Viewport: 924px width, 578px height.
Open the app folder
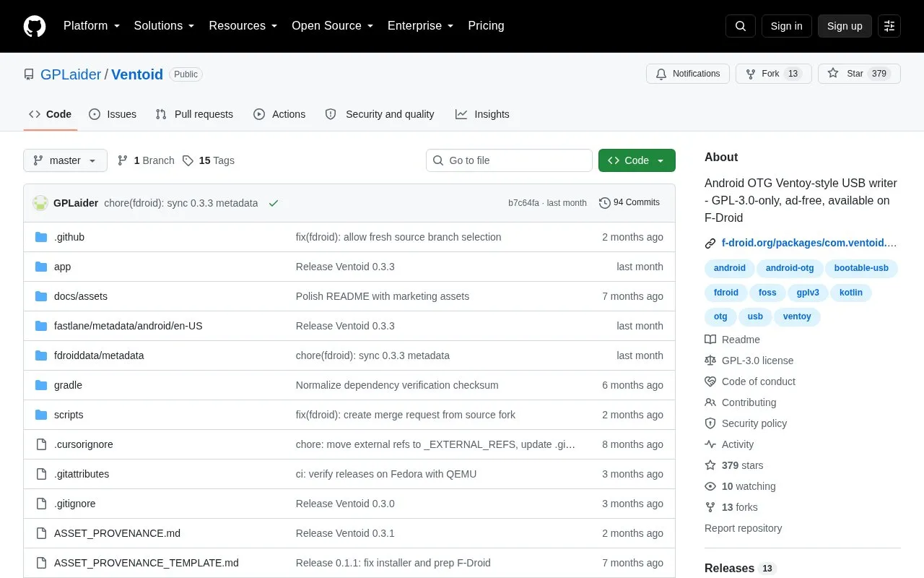(x=63, y=267)
